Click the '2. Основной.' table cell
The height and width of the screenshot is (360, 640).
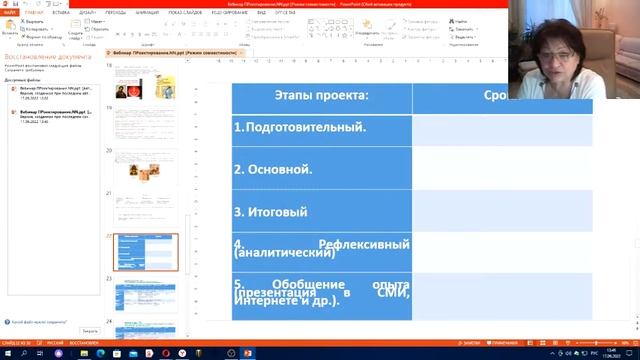(322, 168)
